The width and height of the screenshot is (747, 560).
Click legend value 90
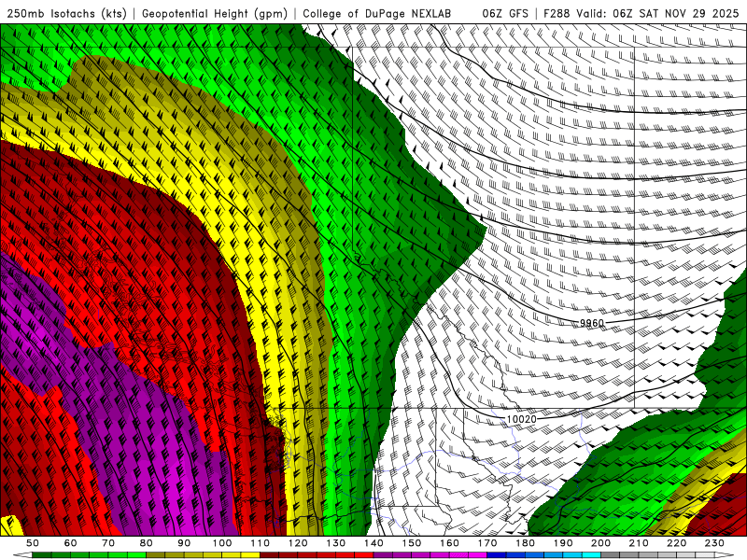[x=184, y=543]
